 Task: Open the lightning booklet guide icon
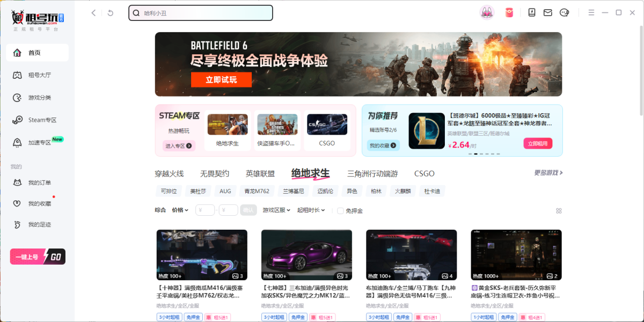click(x=532, y=12)
